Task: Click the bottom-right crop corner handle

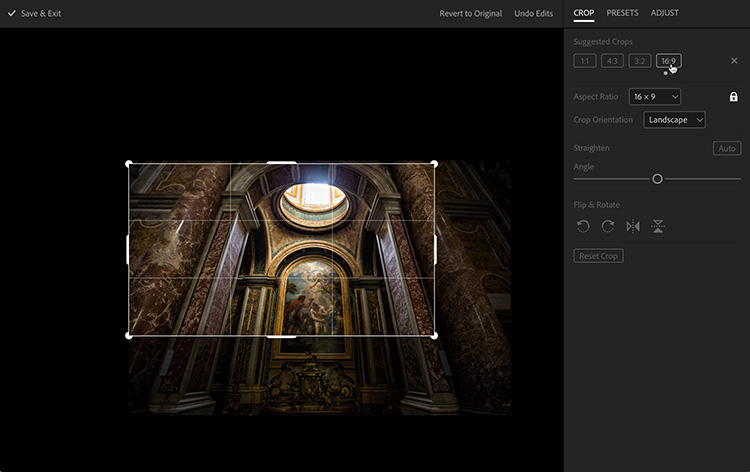Action: (x=434, y=336)
